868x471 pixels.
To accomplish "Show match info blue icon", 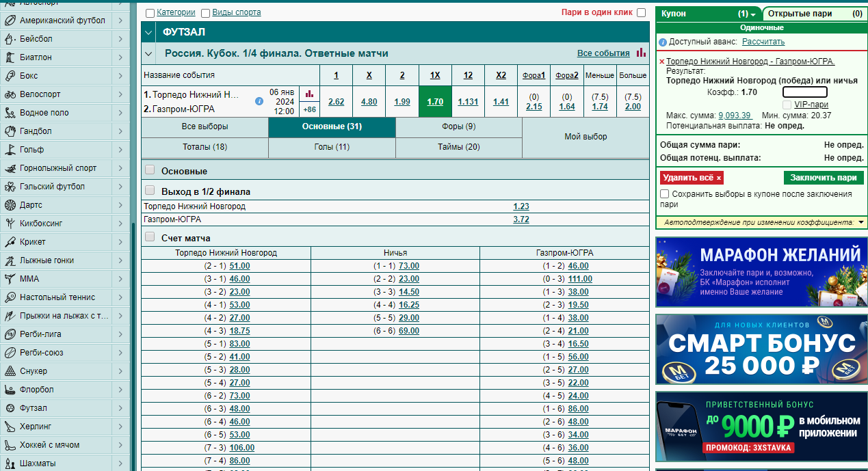I will [259, 101].
